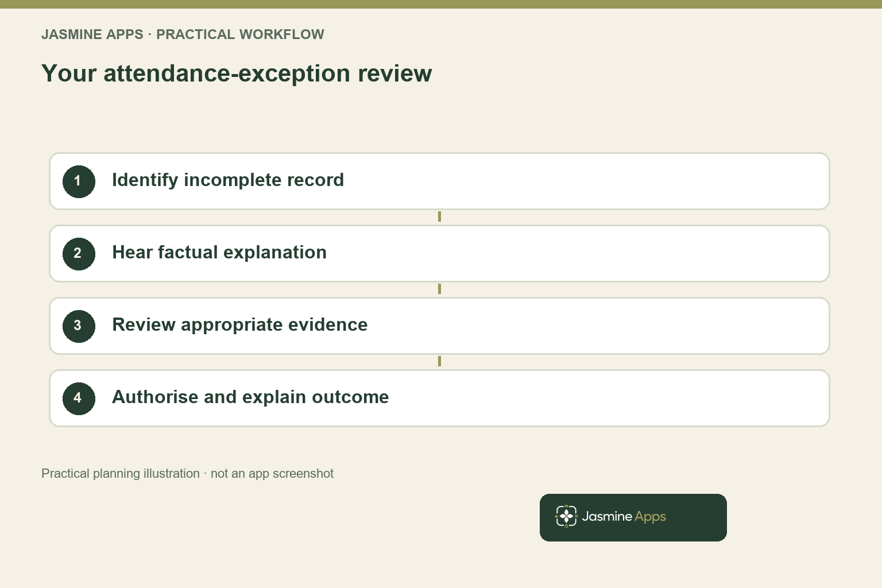Viewport: 882px width, 588px height.
Task: Open the "Hear factual explanation" step
Action: click(x=439, y=253)
